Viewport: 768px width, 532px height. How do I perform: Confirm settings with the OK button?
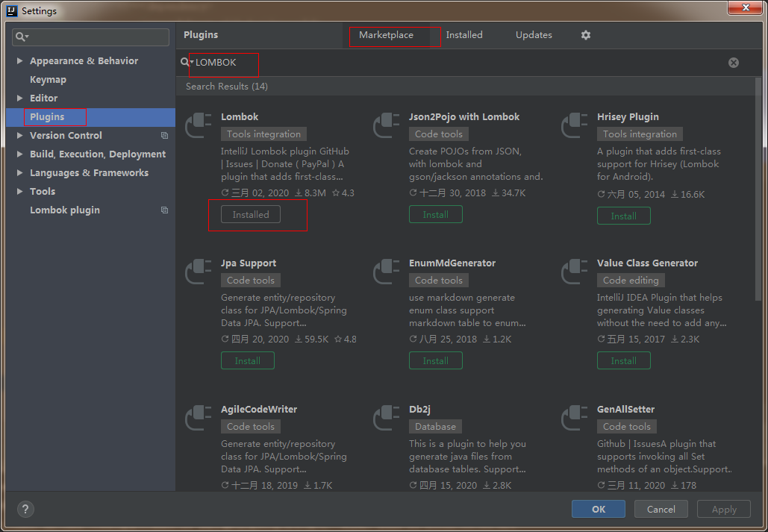[x=599, y=509]
